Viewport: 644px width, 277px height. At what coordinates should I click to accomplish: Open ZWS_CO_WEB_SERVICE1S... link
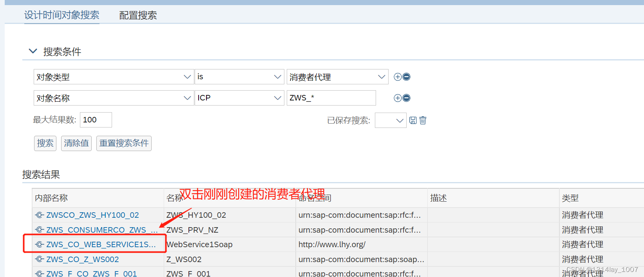101,244
